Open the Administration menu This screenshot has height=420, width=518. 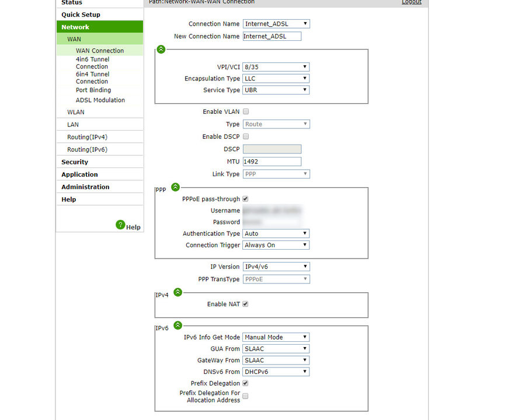pos(100,187)
